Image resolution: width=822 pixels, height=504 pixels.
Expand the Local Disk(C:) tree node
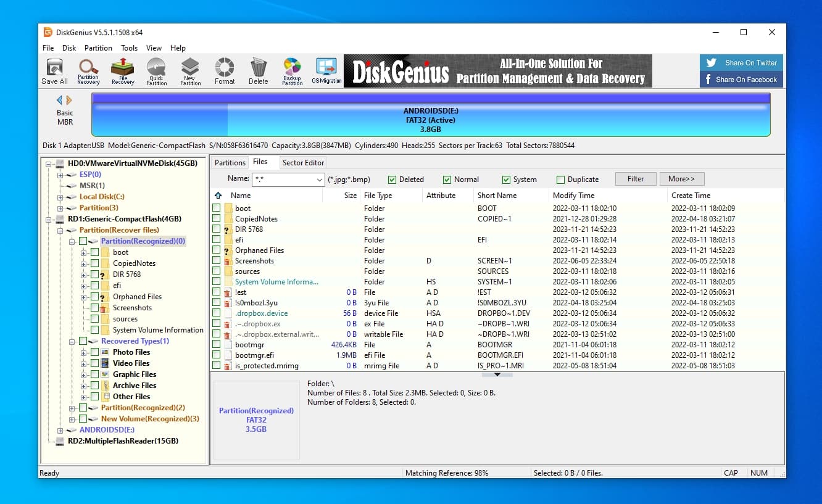point(60,197)
